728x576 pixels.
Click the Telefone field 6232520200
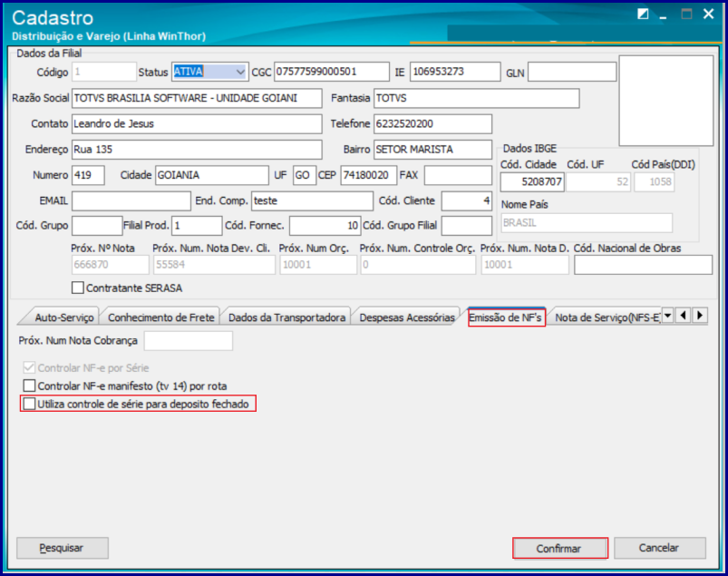(x=432, y=123)
